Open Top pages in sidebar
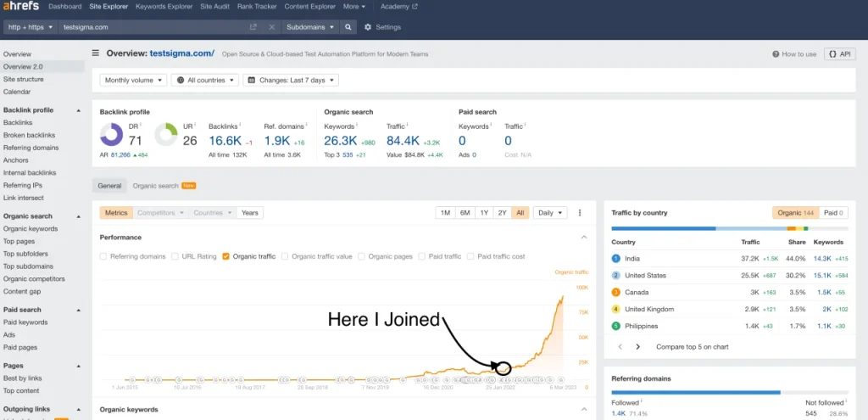Screen dimensions: 868x420 click(19, 241)
